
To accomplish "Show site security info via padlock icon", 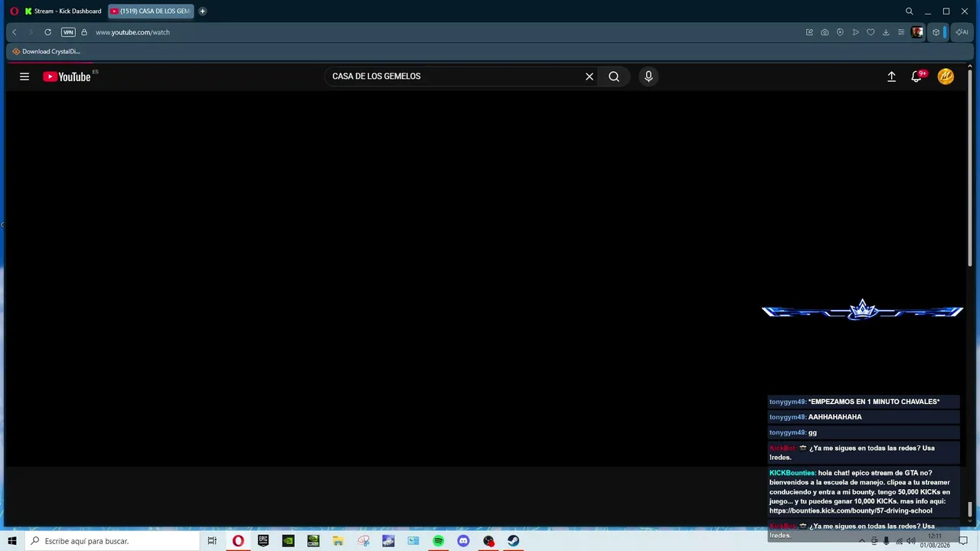I will (84, 32).
